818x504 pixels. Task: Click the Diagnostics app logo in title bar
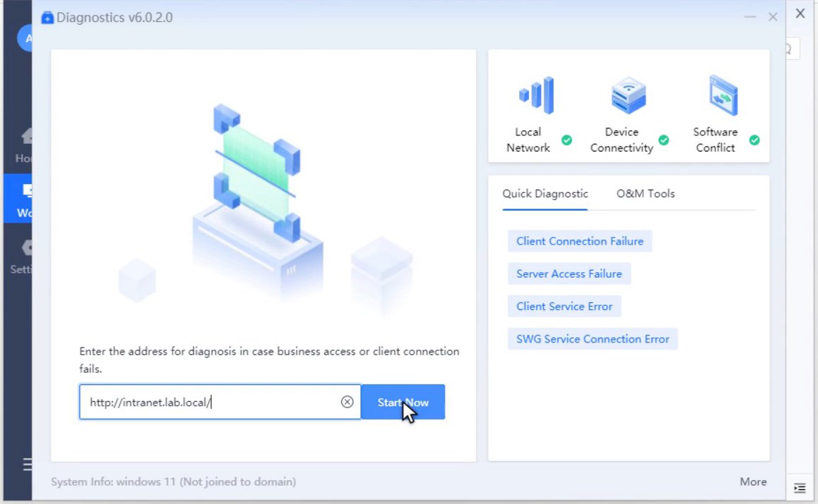pos(47,18)
